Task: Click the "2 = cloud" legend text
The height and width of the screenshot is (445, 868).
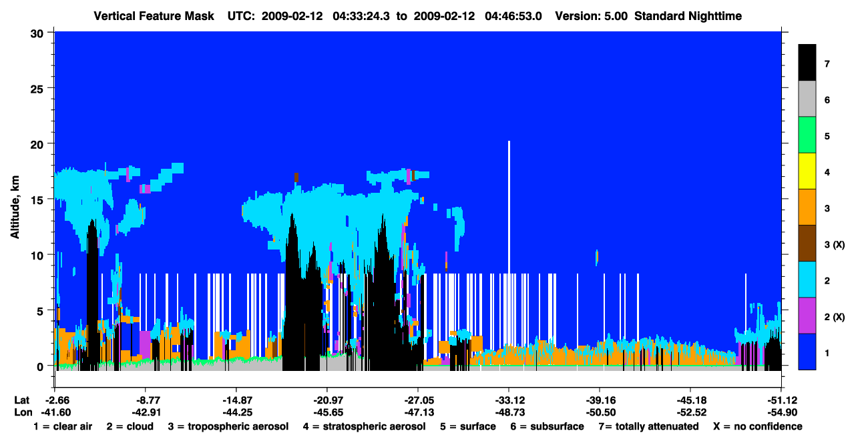Action: [x=130, y=426]
